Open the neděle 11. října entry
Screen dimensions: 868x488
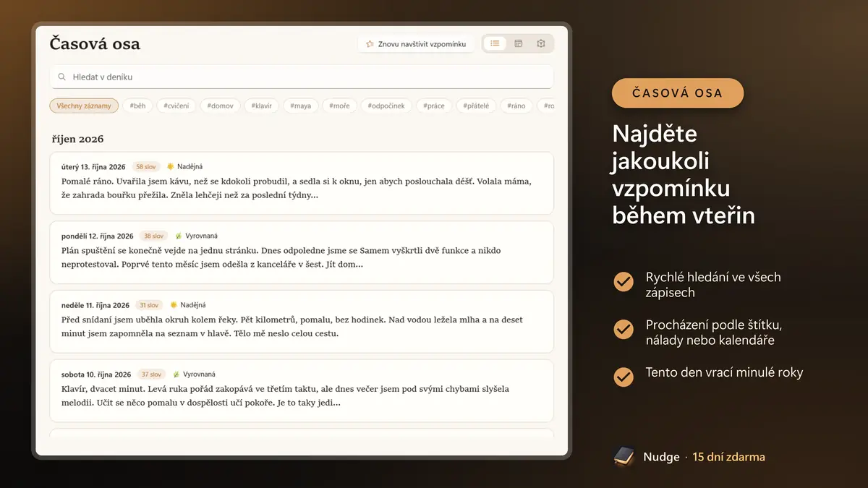[302, 322]
